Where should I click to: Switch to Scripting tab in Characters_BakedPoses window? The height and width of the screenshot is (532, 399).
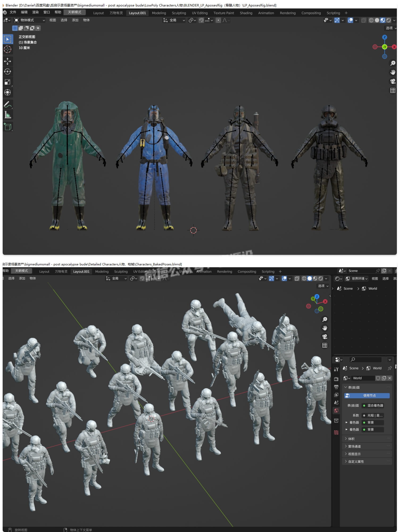tap(268, 272)
